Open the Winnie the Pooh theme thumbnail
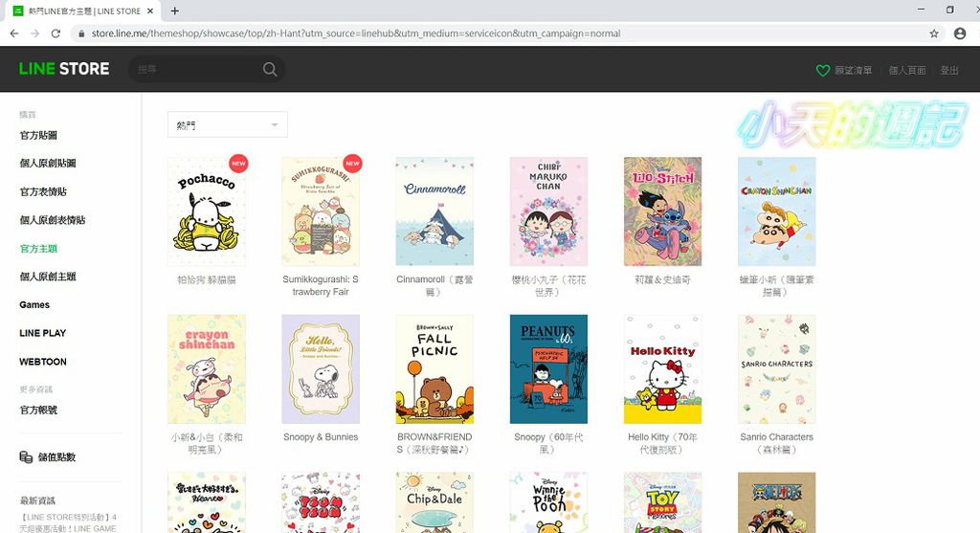Screen dimensions: 980x533 [548, 502]
